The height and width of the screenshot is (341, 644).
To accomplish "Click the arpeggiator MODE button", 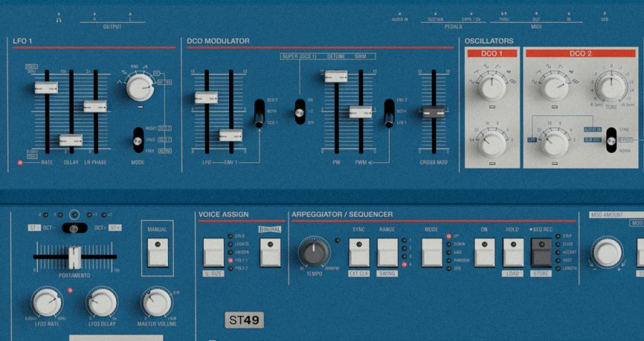I will tap(432, 253).
